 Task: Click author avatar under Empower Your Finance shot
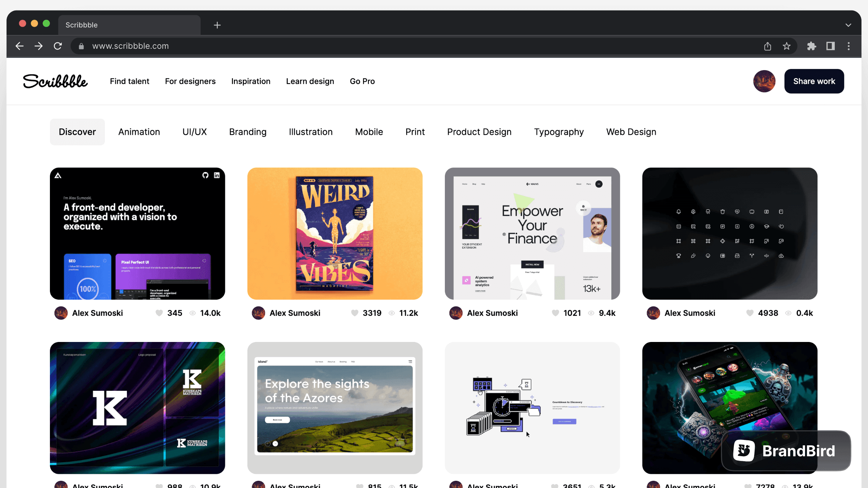coord(456,313)
